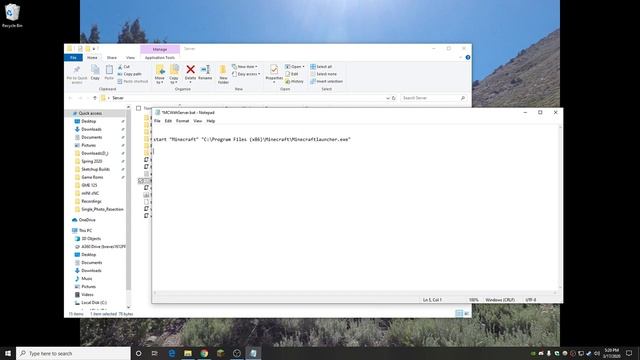Click Select none in the ribbon
The height and width of the screenshot is (360, 640).
(x=323, y=74)
